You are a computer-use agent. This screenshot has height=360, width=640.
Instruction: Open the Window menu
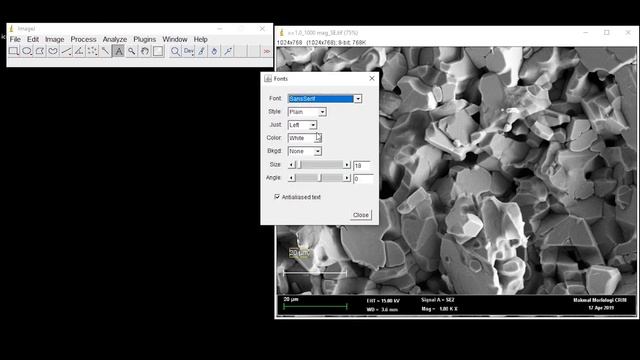[175, 39]
